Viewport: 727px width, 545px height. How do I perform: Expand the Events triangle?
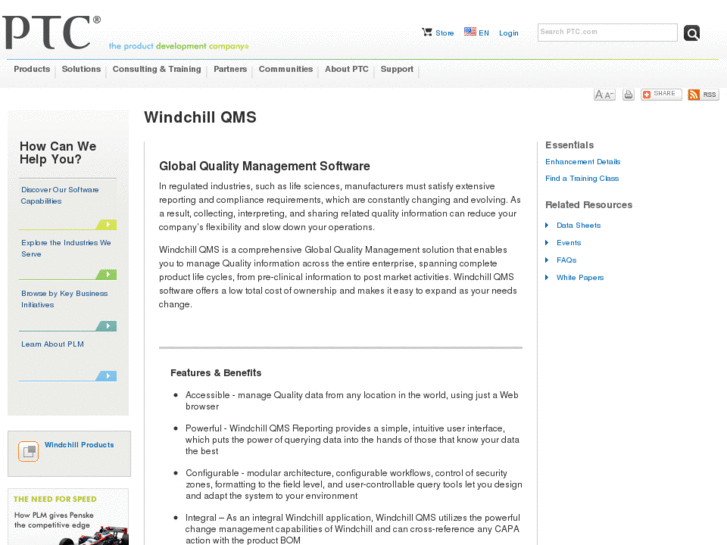547,243
